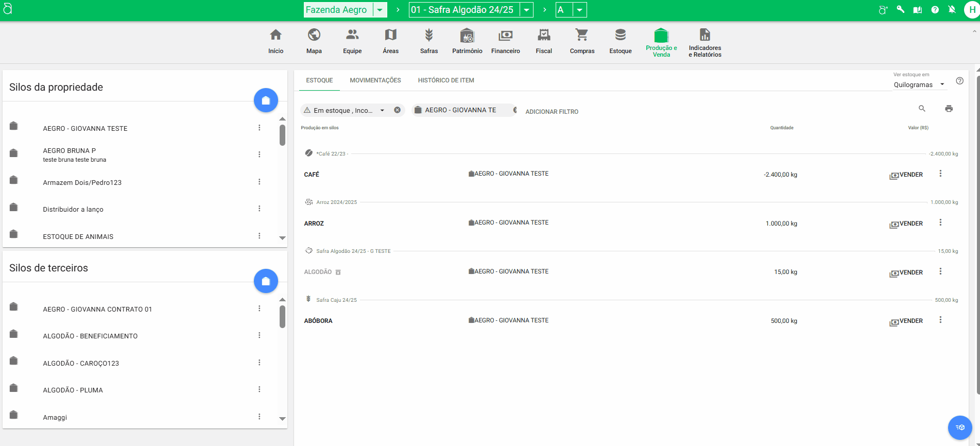Click Adicionar Filtro button

pyautogui.click(x=552, y=112)
